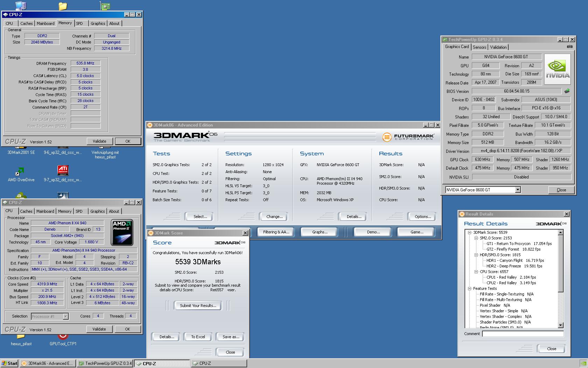Open the folder icon on the desktop's upper edge
Image resolution: width=588 pixels, height=368 pixels.
point(63,6)
